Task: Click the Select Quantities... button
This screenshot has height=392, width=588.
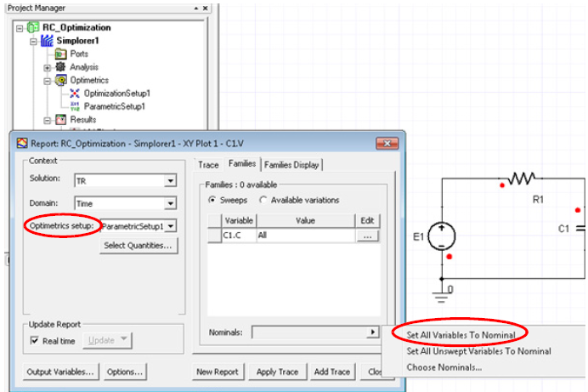Action: click(138, 246)
